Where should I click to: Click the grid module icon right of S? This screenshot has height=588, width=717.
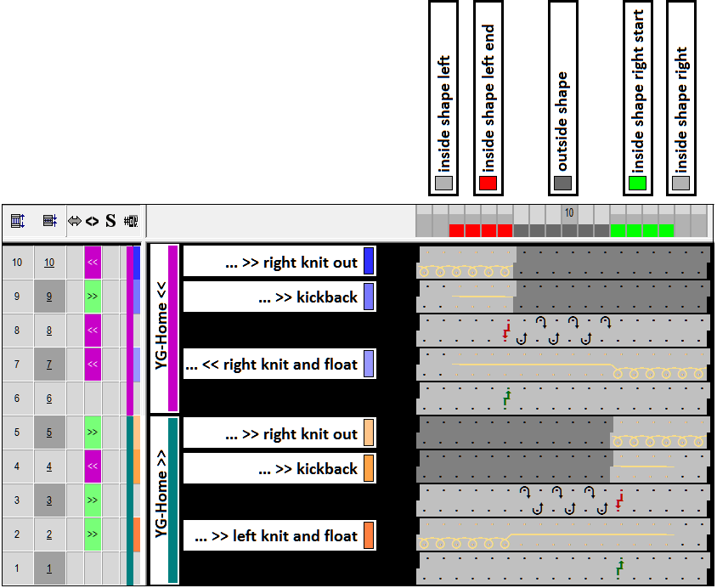tap(130, 221)
